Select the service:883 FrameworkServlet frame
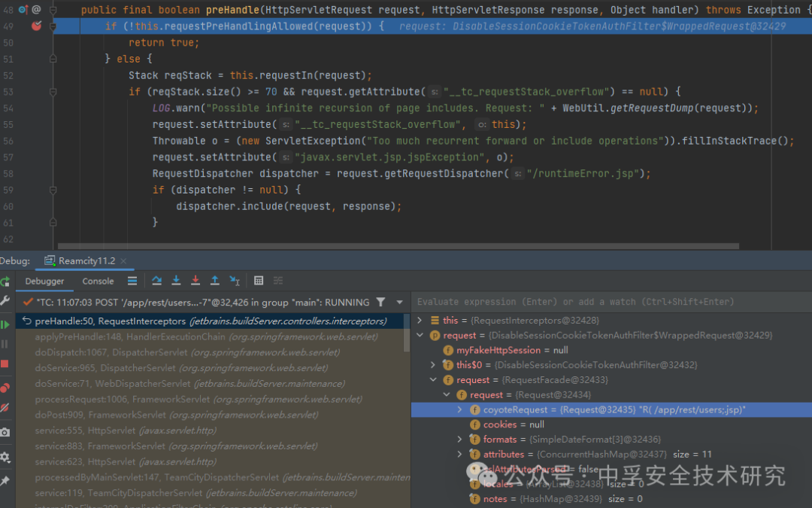Screen dimensions: 812x508 [211, 446]
